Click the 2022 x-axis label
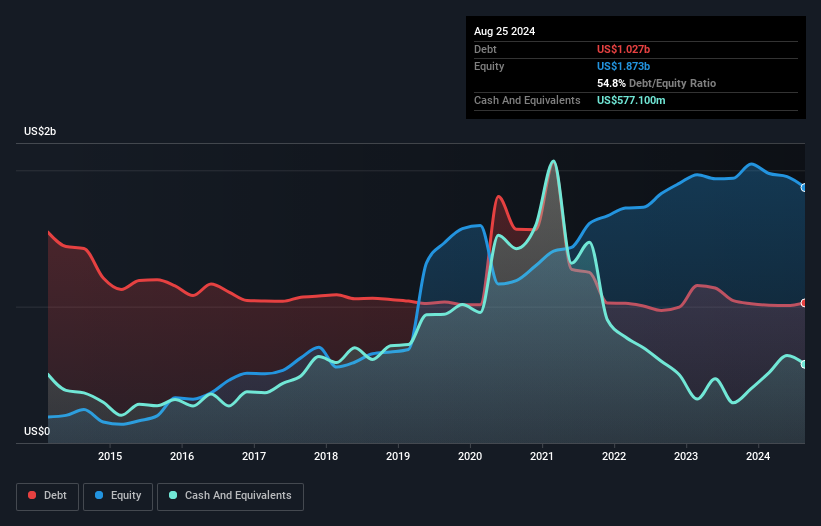 click(x=614, y=456)
